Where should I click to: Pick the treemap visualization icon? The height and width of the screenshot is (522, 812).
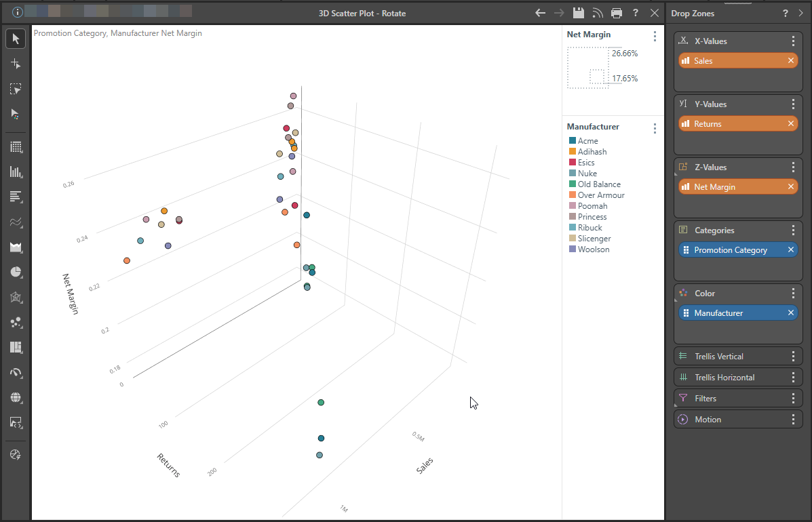pyautogui.click(x=16, y=347)
